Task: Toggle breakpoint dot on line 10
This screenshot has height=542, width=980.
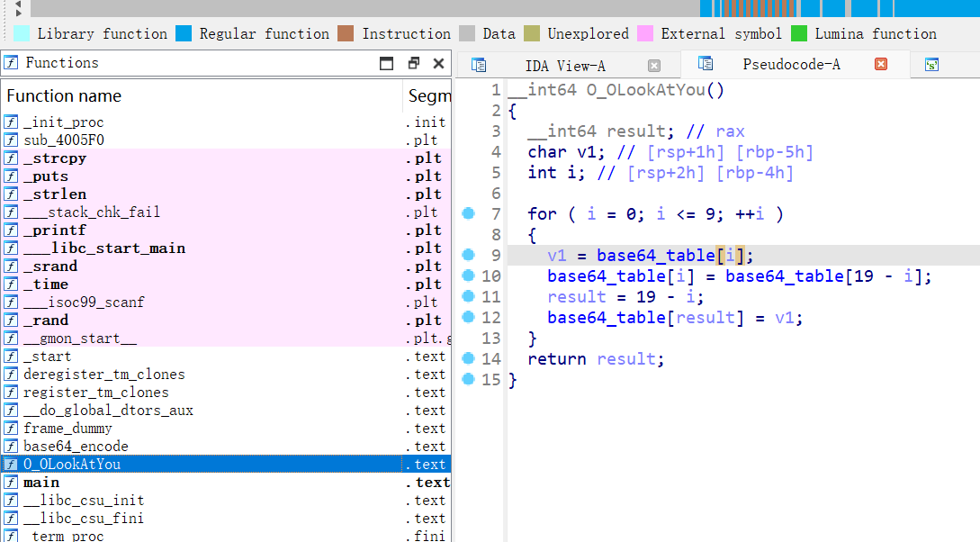Action: [x=468, y=276]
